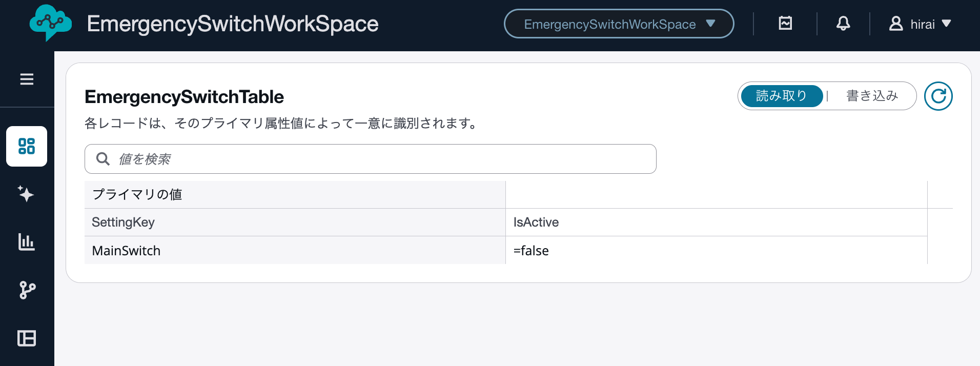Click the 値を検索 search field

pyautogui.click(x=379, y=159)
